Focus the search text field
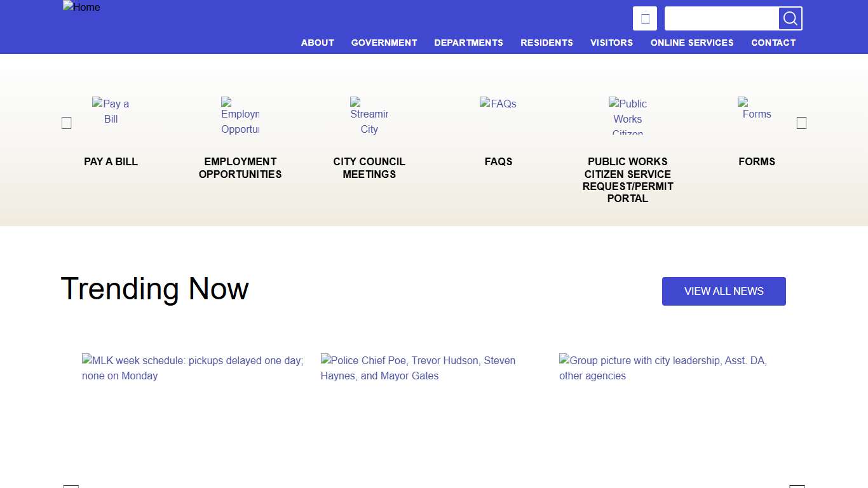 pyautogui.click(x=721, y=18)
